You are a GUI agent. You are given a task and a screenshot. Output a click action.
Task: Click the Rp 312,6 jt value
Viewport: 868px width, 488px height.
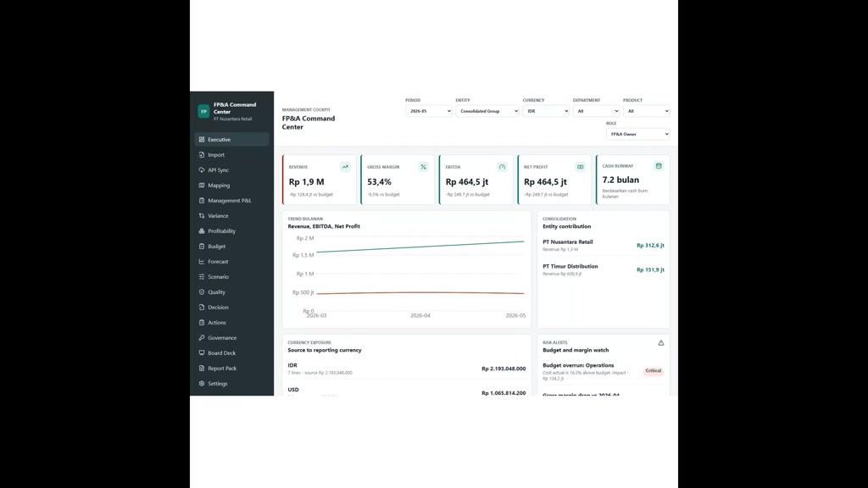tap(650, 245)
